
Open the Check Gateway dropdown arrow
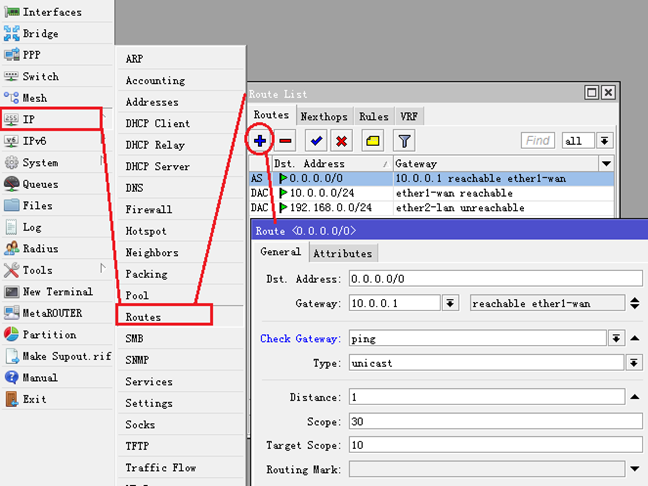tap(617, 339)
